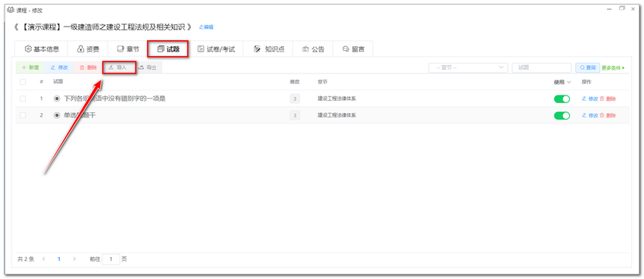Click the download icon in 导入 button

tap(111, 67)
